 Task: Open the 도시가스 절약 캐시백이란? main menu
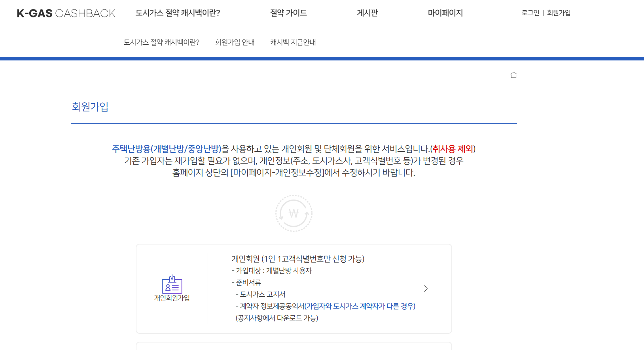(178, 13)
